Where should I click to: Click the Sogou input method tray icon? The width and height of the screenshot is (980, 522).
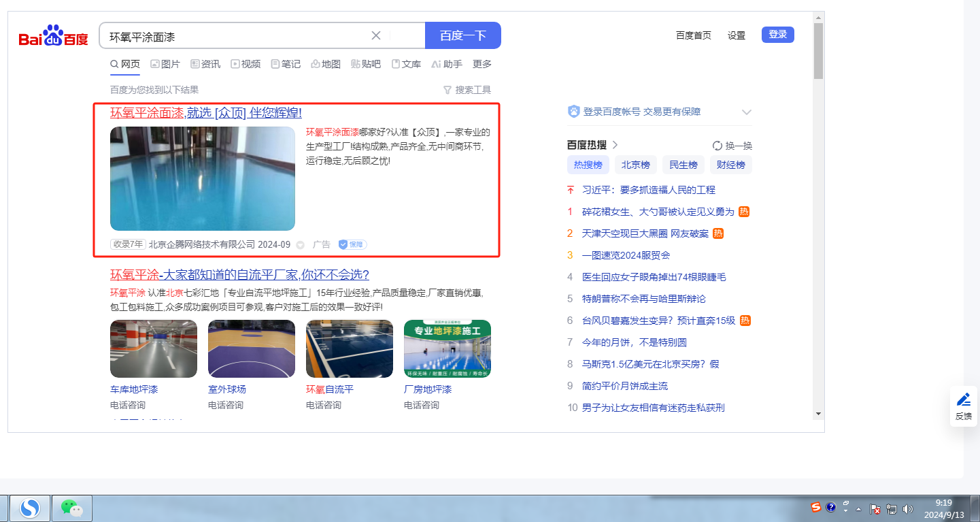pyautogui.click(x=816, y=507)
